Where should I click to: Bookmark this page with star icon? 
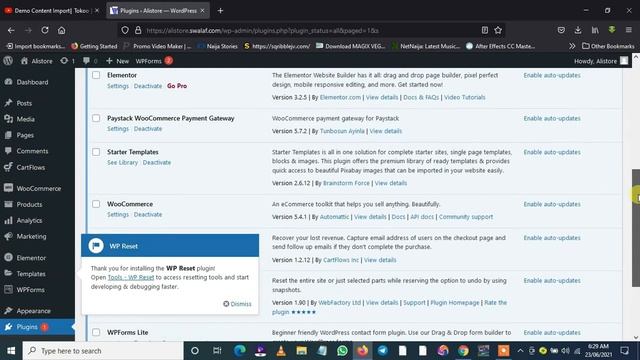pyautogui.click(x=498, y=30)
